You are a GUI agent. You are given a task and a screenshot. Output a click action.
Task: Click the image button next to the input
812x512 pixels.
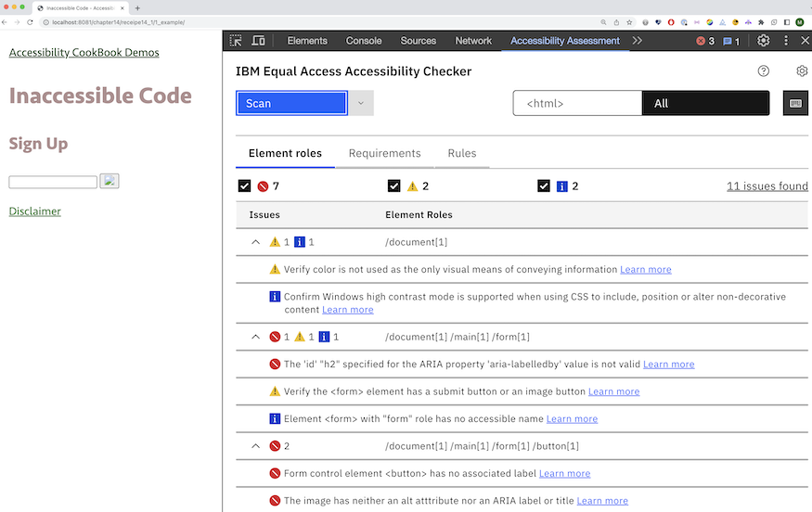coord(110,181)
